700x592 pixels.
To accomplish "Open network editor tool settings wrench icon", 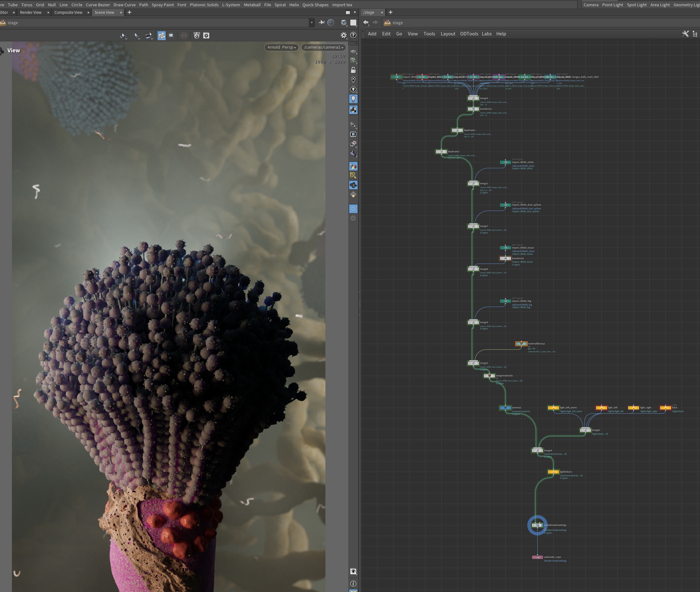I will [x=685, y=34].
